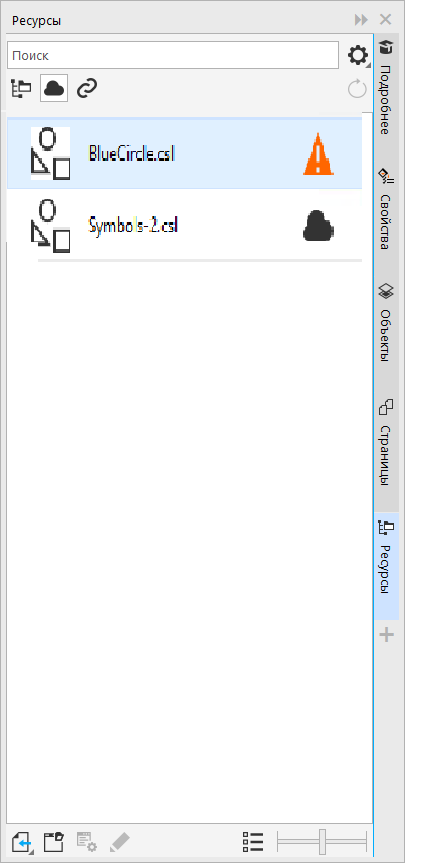437x863 pixels.
Task: Open the Объекты docker tab
Action: [386, 323]
